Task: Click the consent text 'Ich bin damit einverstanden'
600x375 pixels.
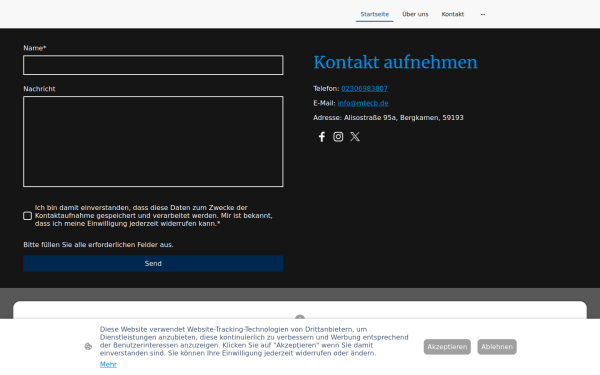Action: [x=153, y=215]
